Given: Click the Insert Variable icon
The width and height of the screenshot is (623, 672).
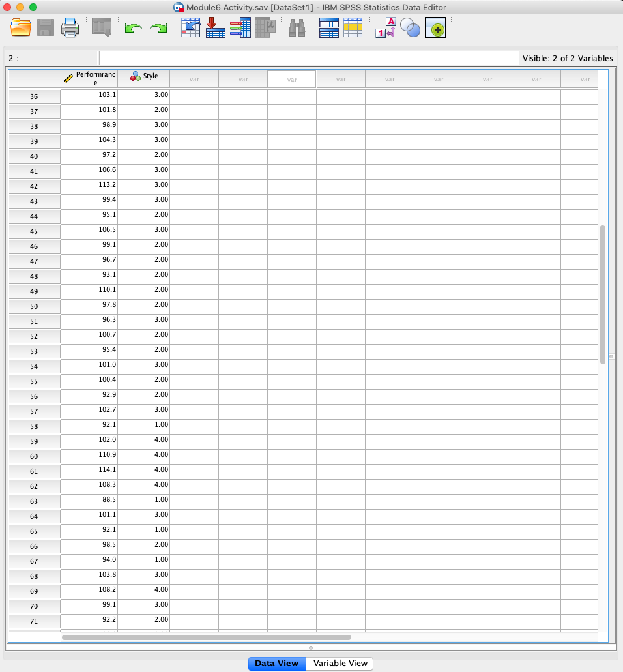Looking at the screenshot, I should click(353, 27).
